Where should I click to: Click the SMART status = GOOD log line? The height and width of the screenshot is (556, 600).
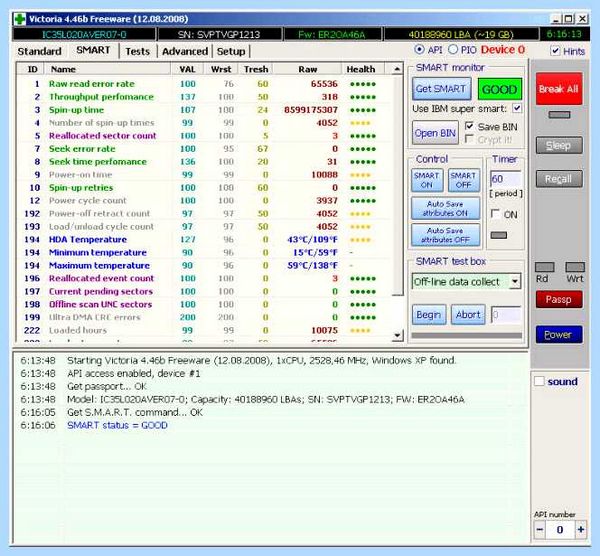pos(117,425)
